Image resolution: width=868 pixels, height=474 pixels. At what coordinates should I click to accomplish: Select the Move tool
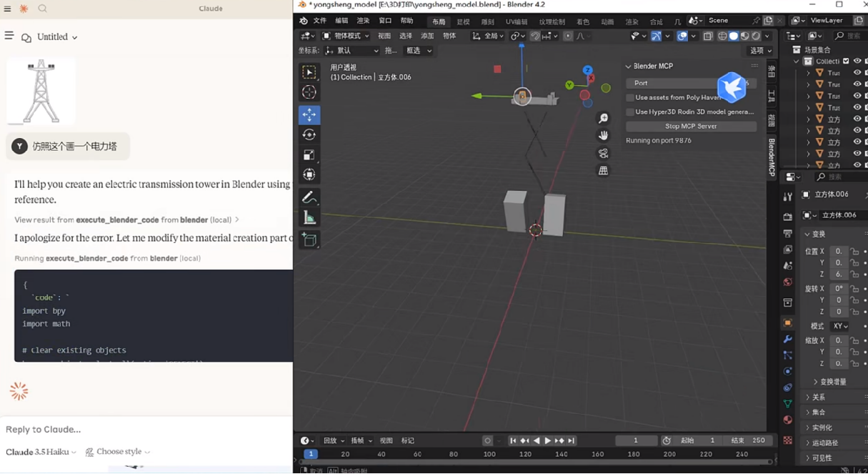point(309,114)
